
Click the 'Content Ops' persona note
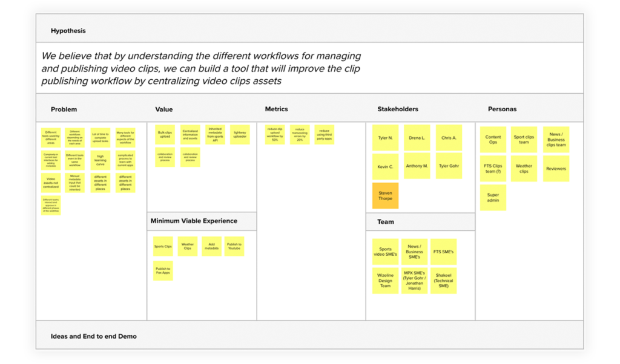click(x=493, y=140)
